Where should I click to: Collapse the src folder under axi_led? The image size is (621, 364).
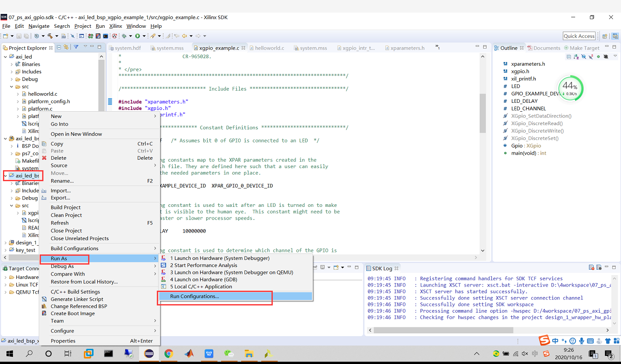coord(11,86)
